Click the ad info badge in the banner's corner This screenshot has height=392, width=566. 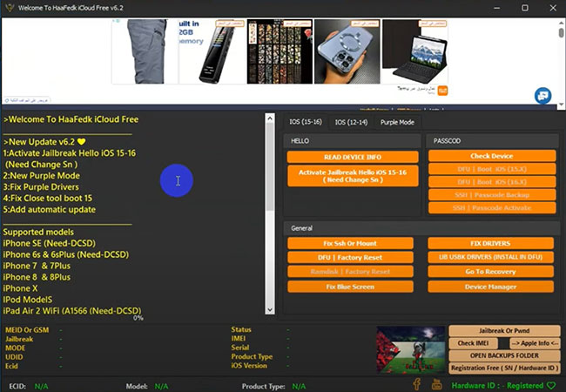tap(116, 21)
